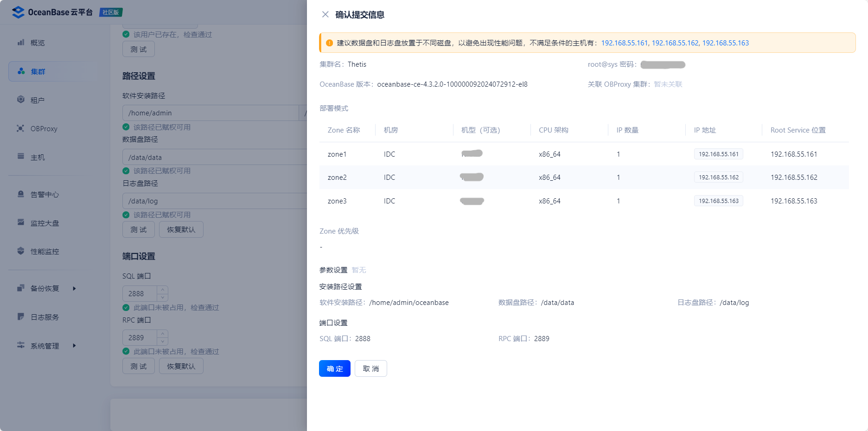Screen dimensions: 868x431
Task: Click the green check beside 该用户已存在
Action: point(126,34)
